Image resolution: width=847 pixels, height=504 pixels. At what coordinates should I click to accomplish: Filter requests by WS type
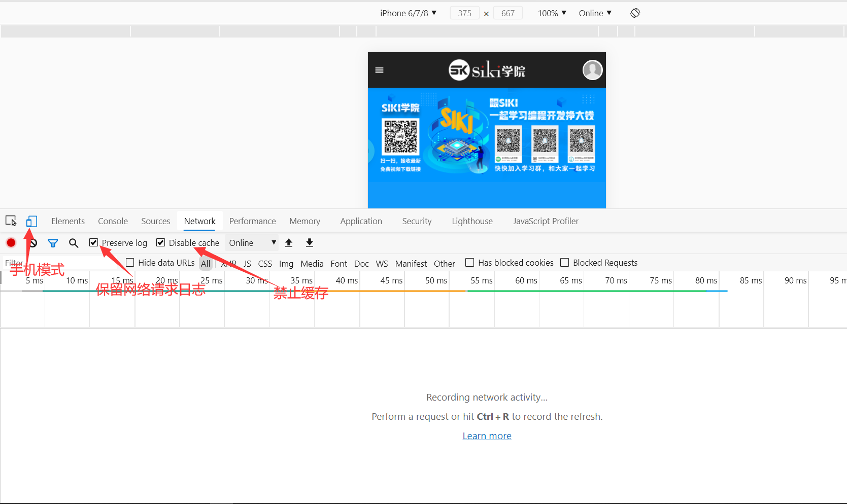tap(382, 264)
